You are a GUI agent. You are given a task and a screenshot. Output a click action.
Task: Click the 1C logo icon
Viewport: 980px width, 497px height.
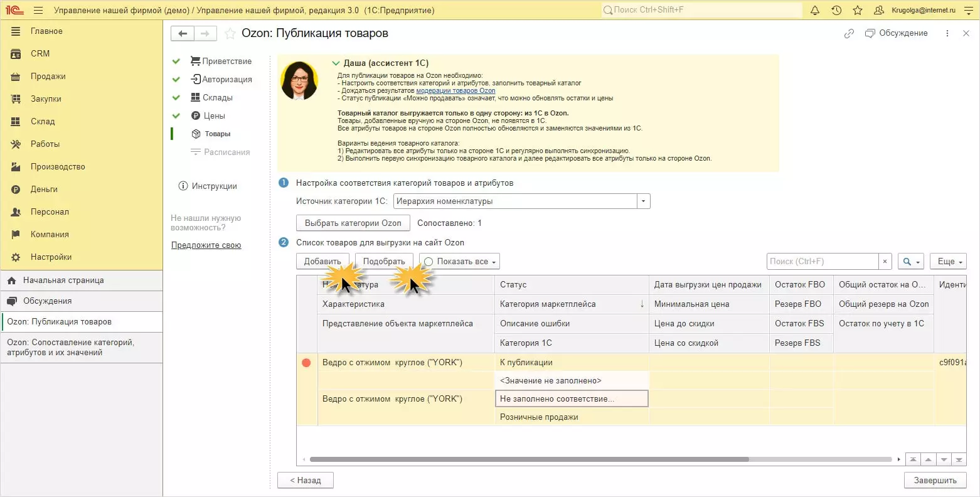click(14, 10)
